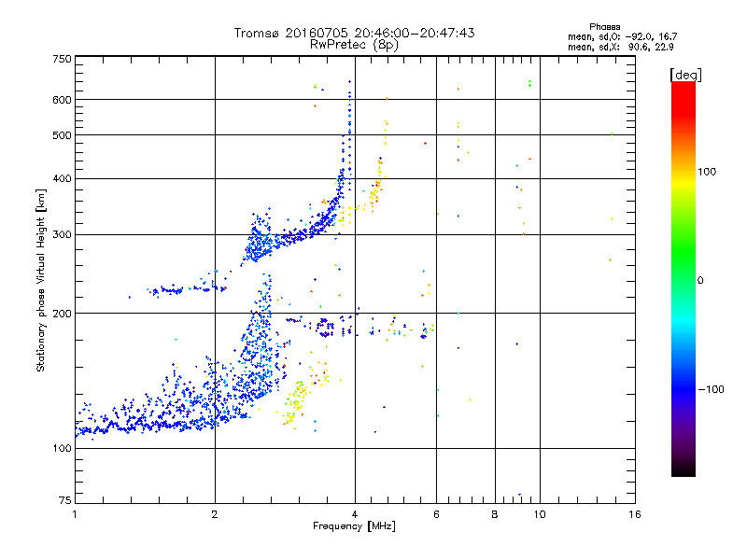Click the Frequency [MHz] x-axis label
This screenshot has width=747, height=560.
coord(354,527)
